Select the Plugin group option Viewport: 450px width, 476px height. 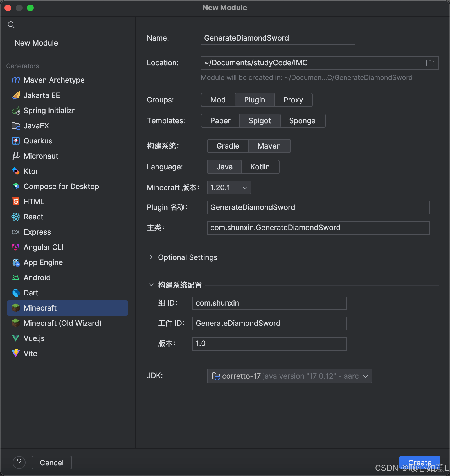255,100
